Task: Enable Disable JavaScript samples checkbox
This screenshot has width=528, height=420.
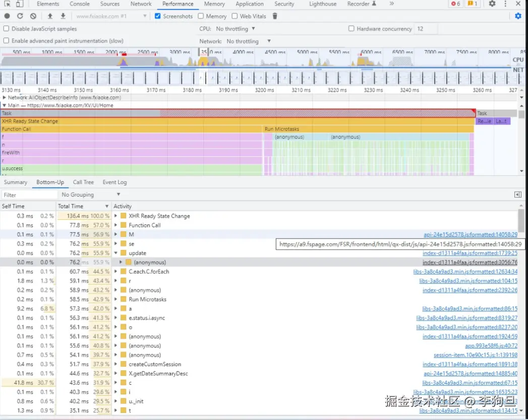Action: tap(7, 29)
